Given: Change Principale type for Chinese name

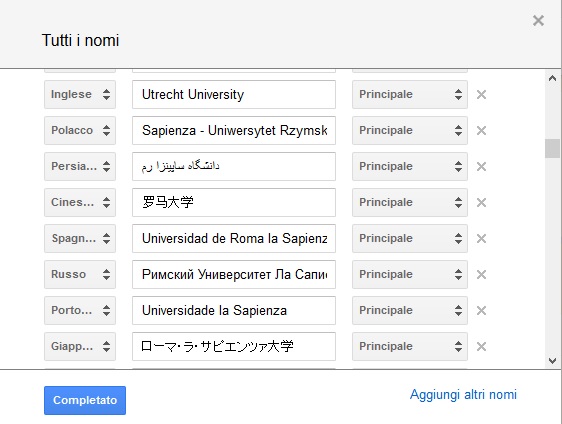Looking at the screenshot, I should click(410, 203).
